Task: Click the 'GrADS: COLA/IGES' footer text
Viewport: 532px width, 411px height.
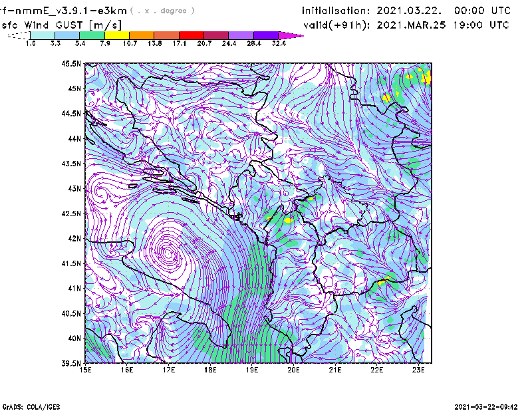Action: click(31, 407)
